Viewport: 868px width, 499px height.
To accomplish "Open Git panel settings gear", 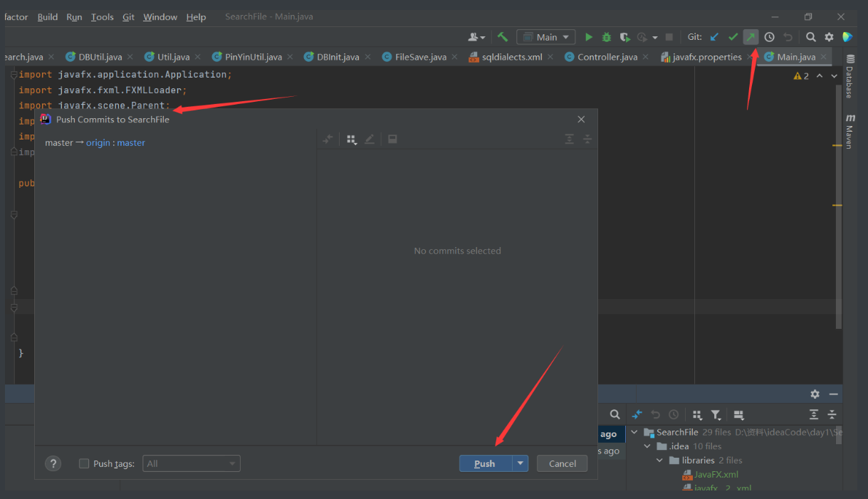I will pos(815,394).
